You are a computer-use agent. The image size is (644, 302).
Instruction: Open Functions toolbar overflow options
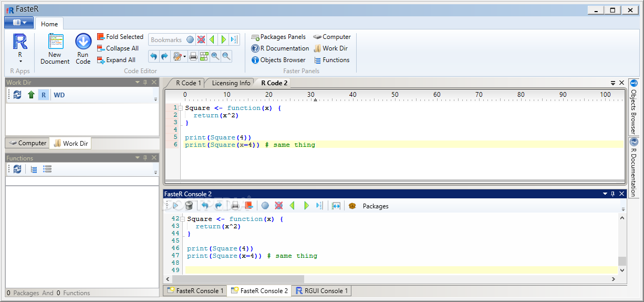click(x=155, y=173)
